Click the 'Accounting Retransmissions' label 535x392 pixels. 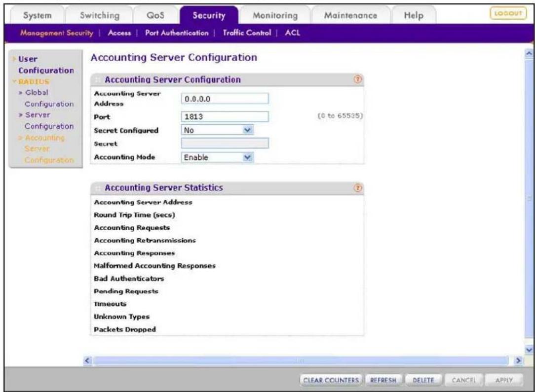pyautogui.click(x=145, y=240)
